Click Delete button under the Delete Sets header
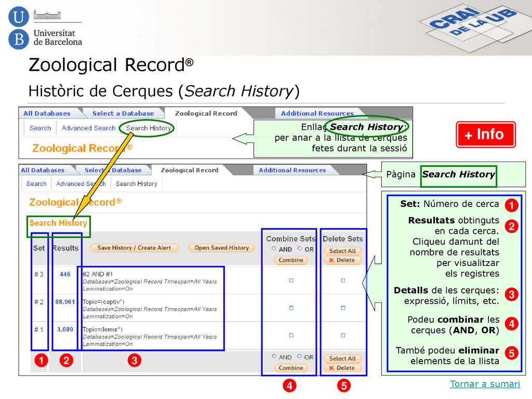 pos(342,260)
